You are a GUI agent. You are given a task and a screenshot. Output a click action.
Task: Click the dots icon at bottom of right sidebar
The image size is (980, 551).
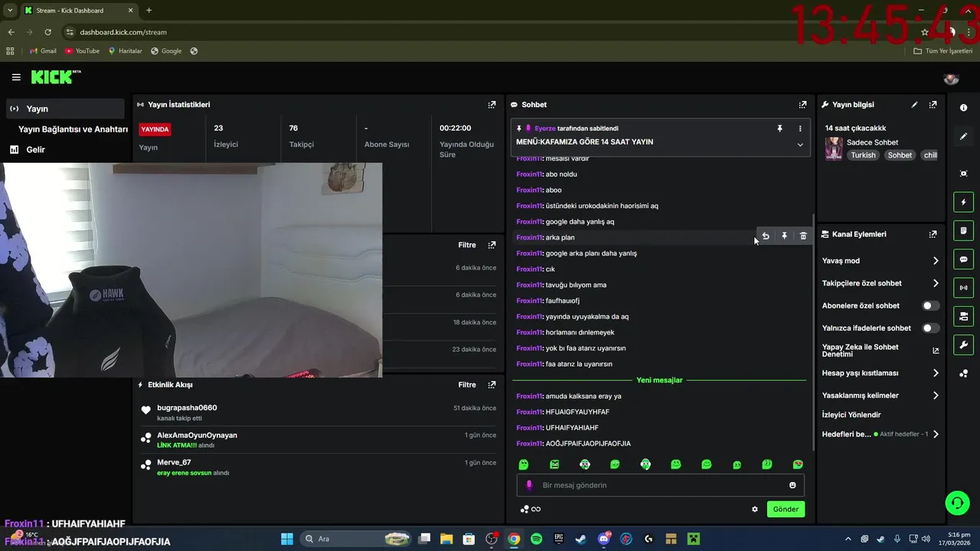tap(963, 373)
